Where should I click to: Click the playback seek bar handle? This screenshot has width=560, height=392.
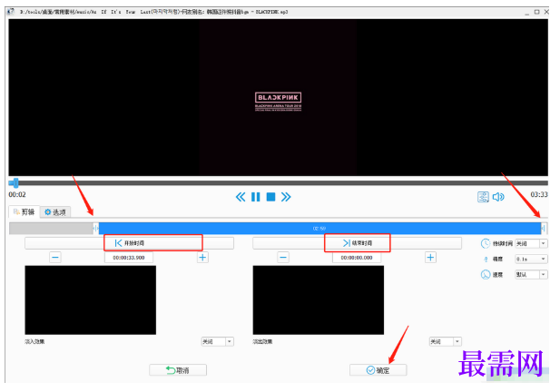pos(15,183)
